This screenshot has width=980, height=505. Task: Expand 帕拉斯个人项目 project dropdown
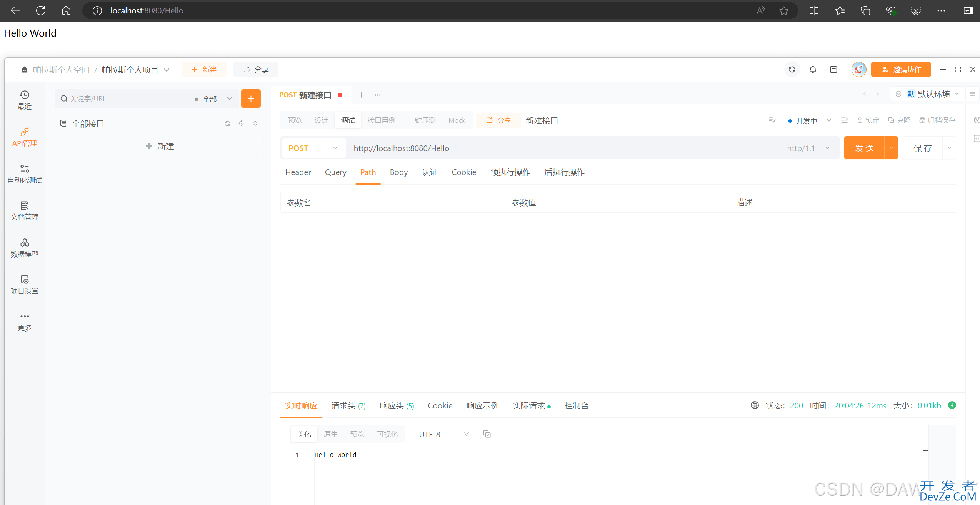click(x=167, y=70)
